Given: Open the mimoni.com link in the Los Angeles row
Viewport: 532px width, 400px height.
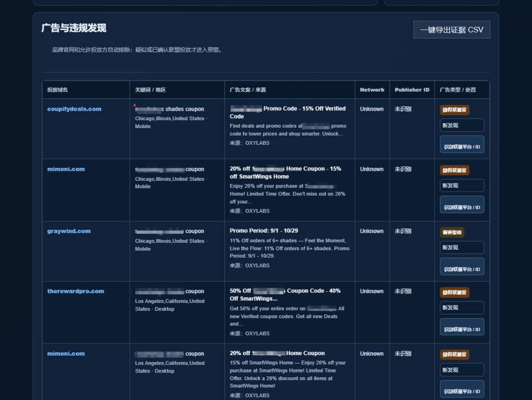Looking at the screenshot, I should tap(66, 354).
